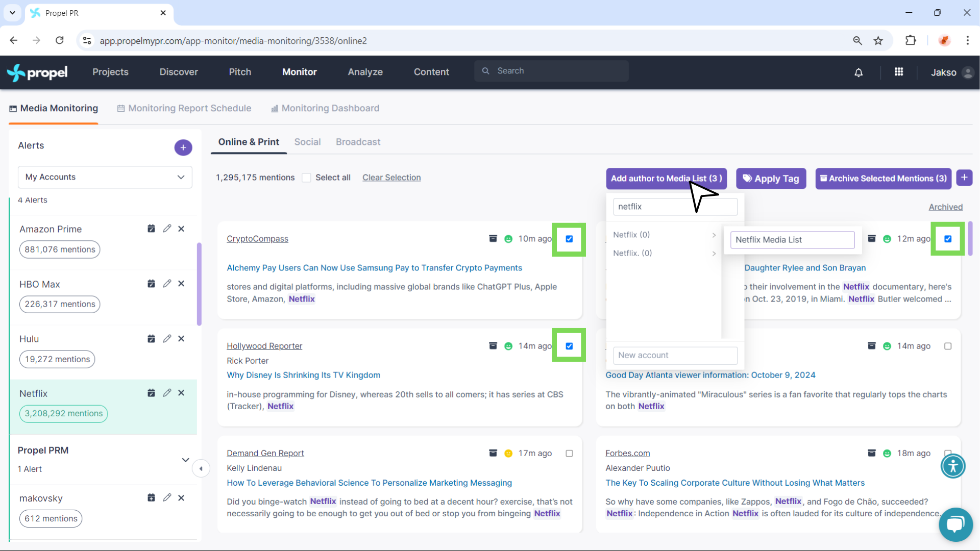980x551 pixels.
Task: Open Monitoring Report Schedule tab
Action: pos(184,108)
